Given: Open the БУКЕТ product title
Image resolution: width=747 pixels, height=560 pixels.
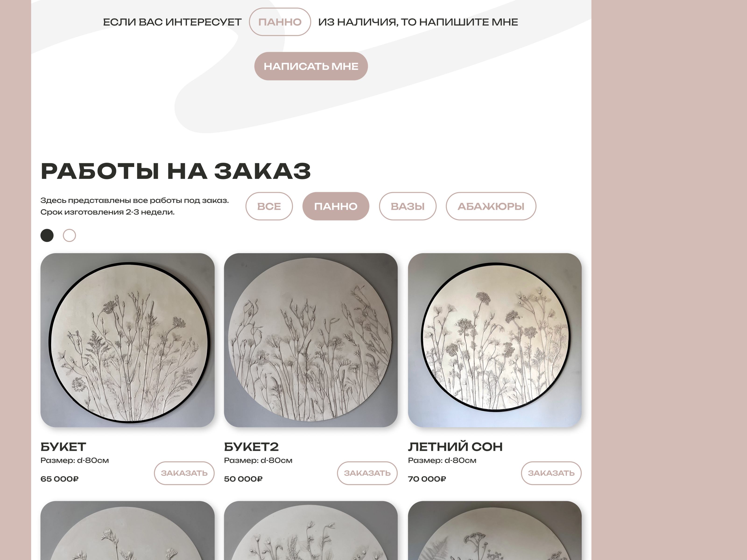Looking at the screenshot, I should [63, 447].
